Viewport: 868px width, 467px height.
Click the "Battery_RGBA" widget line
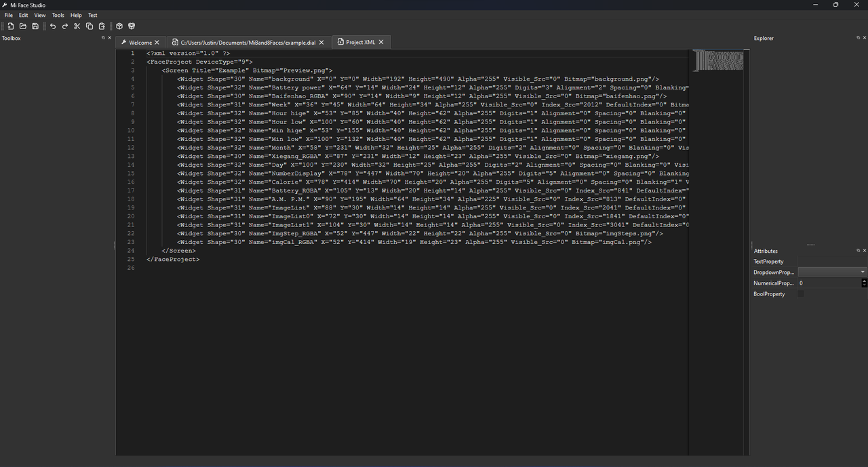pos(433,190)
